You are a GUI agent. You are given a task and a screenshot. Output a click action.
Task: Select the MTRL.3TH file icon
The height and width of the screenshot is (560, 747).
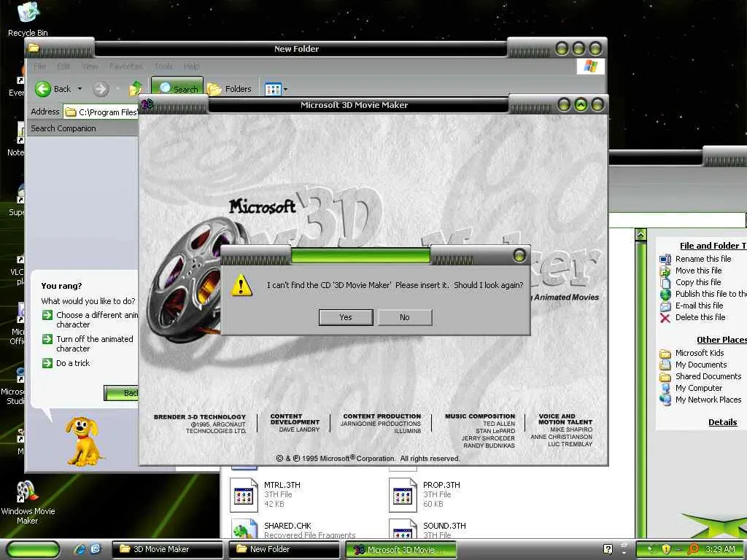(244, 495)
